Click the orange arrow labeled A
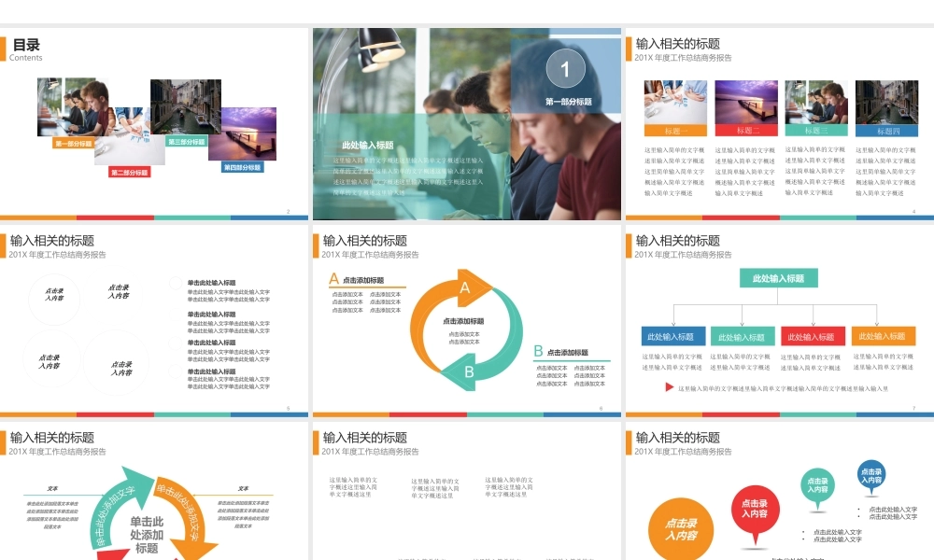 464,287
